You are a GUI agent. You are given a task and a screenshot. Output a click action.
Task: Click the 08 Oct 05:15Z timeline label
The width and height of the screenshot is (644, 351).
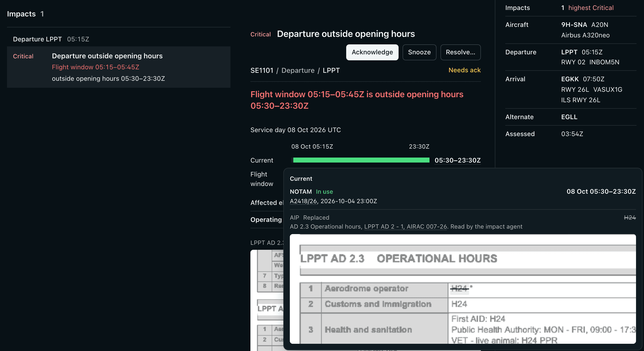coord(312,147)
